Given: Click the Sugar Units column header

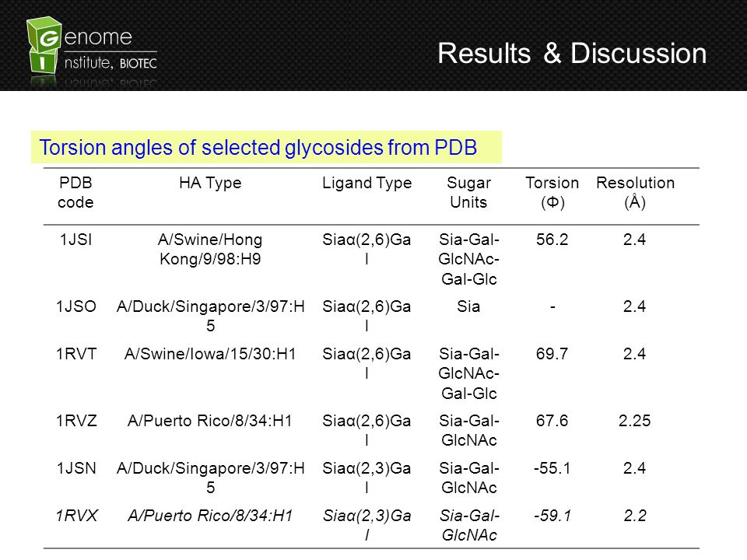Looking at the screenshot, I should point(468,192).
